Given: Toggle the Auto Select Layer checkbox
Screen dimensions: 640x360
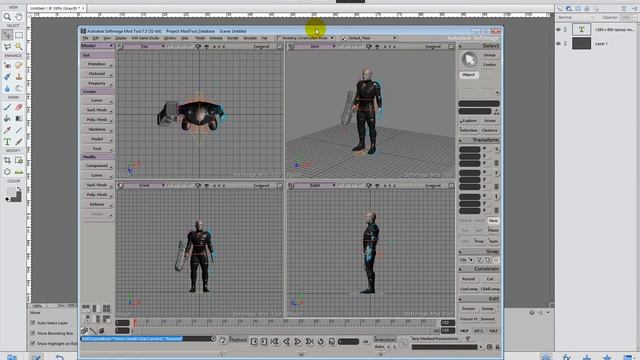Looking at the screenshot, I should pyautogui.click(x=33, y=322).
